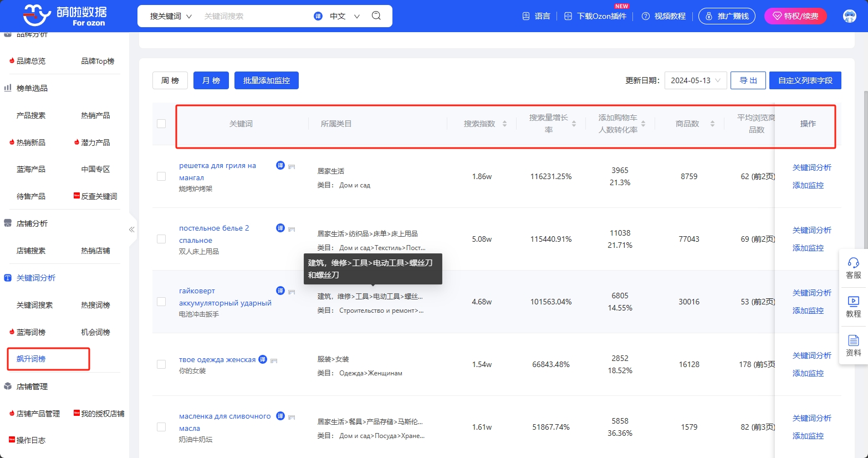Open 品牌Top榜 in the sidebar
Viewport: 868px width, 458px height.
pos(98,61)
